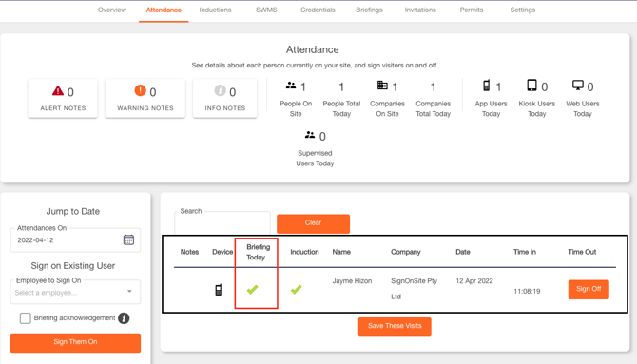
Task: Click the Sign Them On button
Action: (75, 342)
